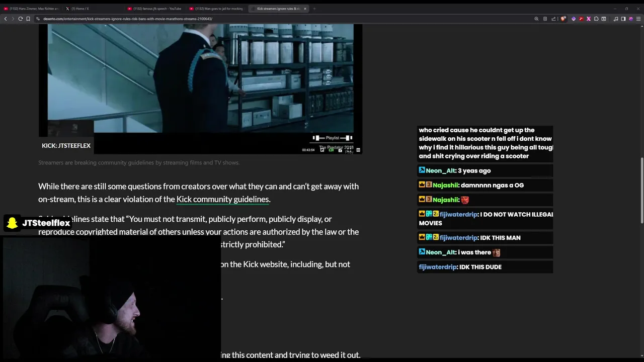The height and width of the screenshot is (362, 644).
Task: Open the purple Leo AI toolbar icon
Action: pos(631,19)
